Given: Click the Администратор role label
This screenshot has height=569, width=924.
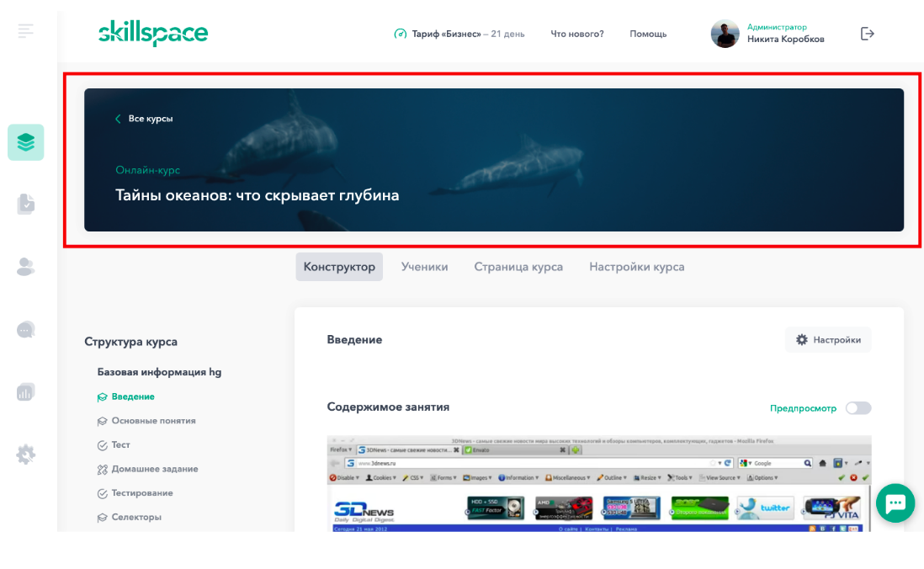Looking at the screenshot, I should point(777,27).
